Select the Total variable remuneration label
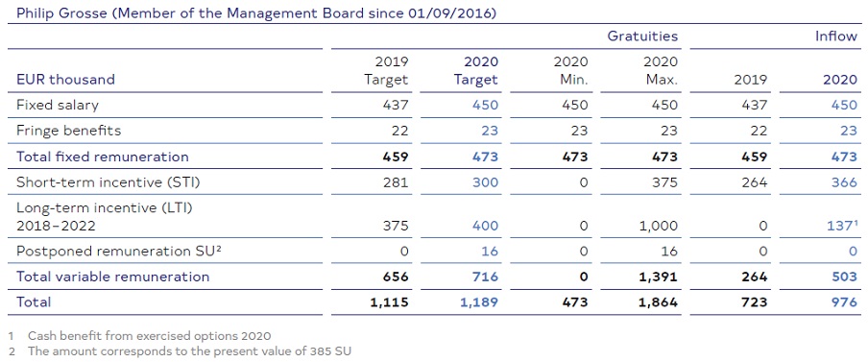This screenshot has height=362, width=868. click(113, 277)
